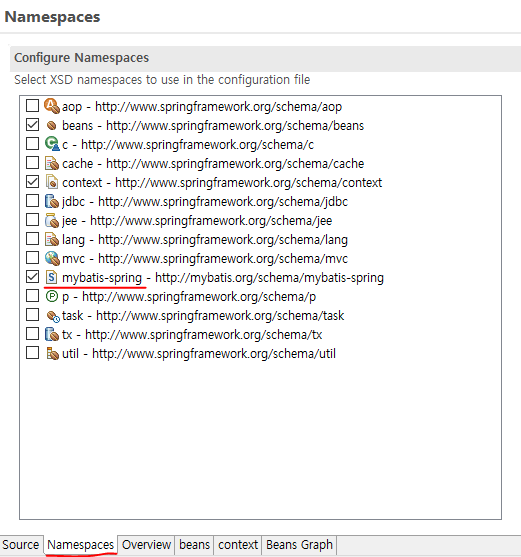
Task: Select the aop schema URL text
Action: (x=218, y=107)
